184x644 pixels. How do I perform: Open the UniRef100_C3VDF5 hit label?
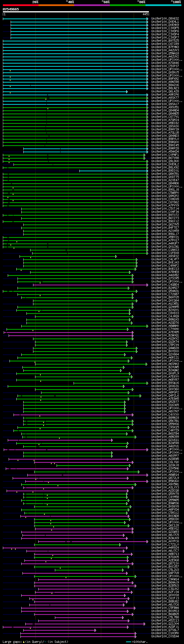[x=165, y=28]
